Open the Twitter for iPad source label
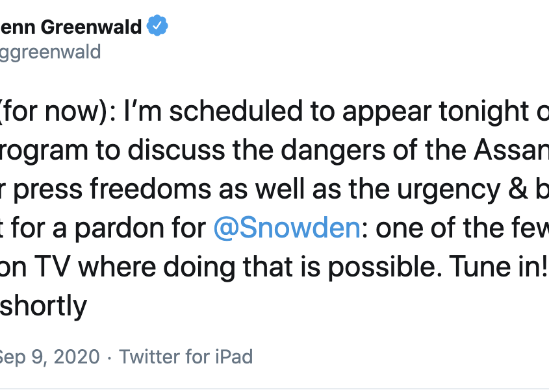Image resolution: width=549 pixels, height=392 pixels. (x=186, y=357)
